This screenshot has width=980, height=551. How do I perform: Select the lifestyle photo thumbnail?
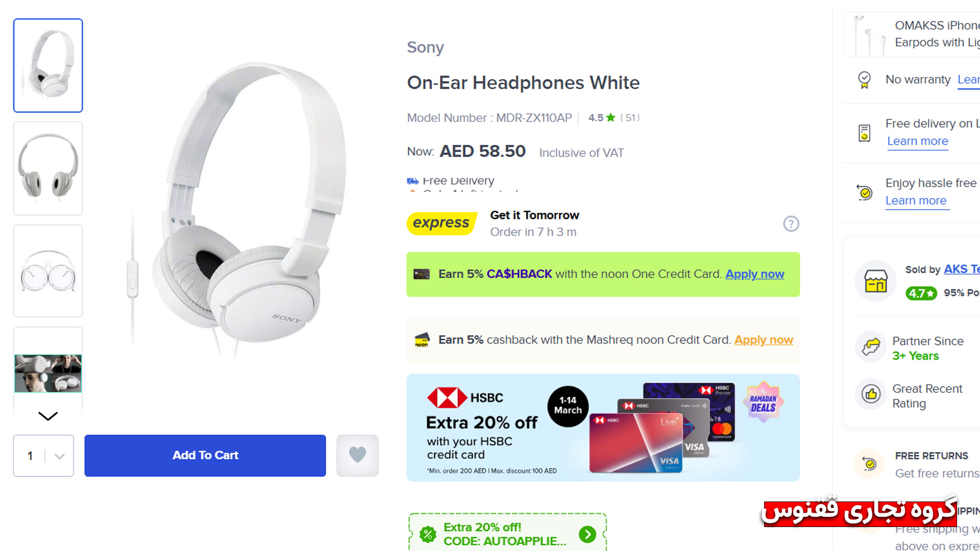coord(48,372)
